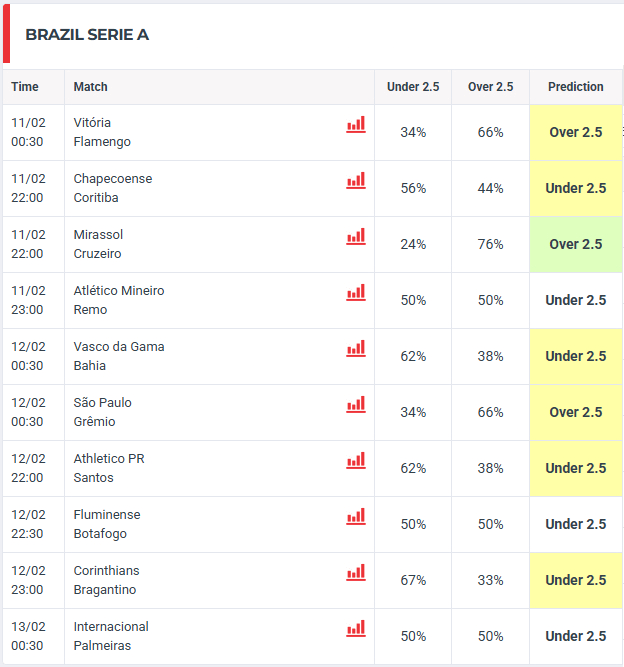Open stats icon for Vasco da Gama vs Bahia
Viewport: 624px width, 667px height.
tap(356, 349)
